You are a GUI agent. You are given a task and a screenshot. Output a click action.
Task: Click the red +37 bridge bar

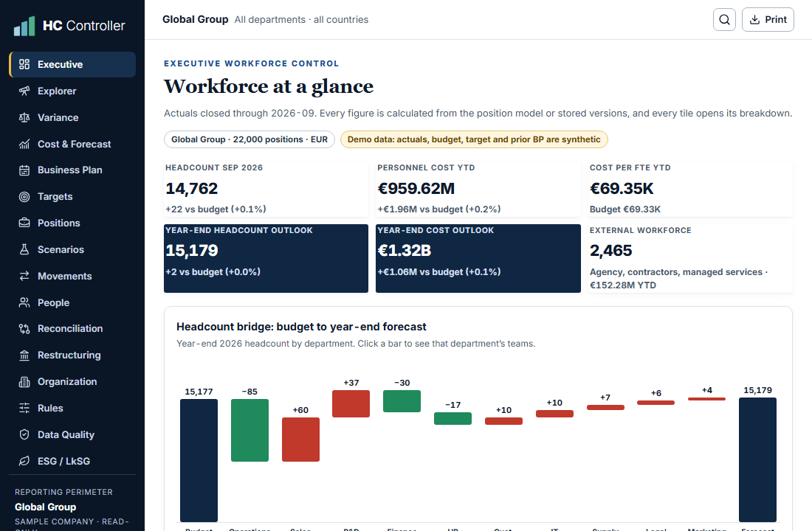[351, 403]
